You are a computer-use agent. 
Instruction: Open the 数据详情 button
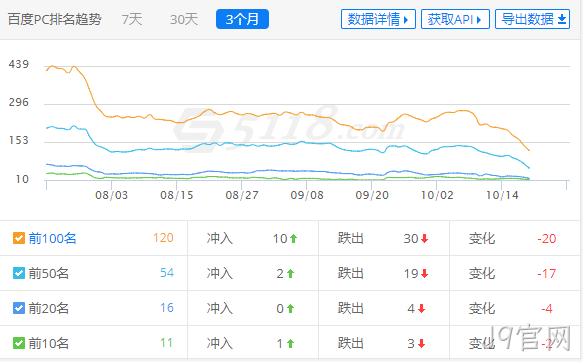(378, 19)
